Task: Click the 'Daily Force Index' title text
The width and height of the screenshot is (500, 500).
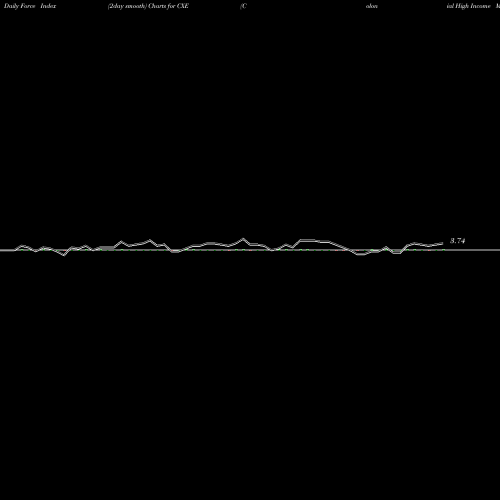Action: (x=30, y=6)
